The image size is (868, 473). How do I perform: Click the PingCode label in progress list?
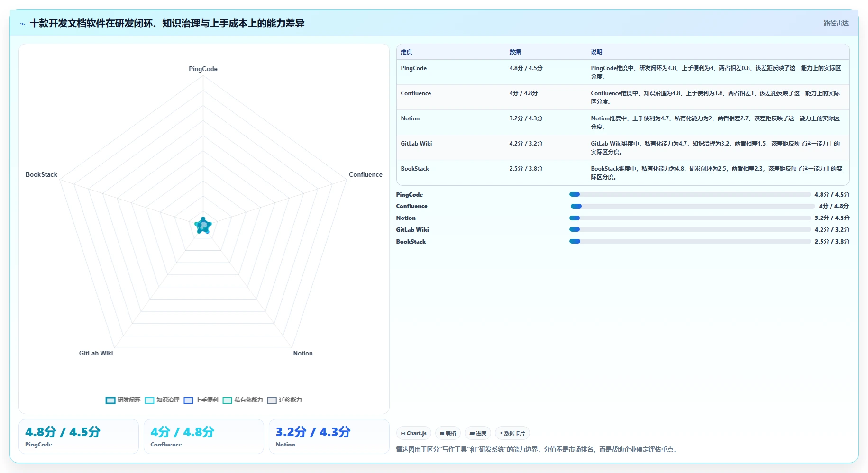click(x=410, y=195)
